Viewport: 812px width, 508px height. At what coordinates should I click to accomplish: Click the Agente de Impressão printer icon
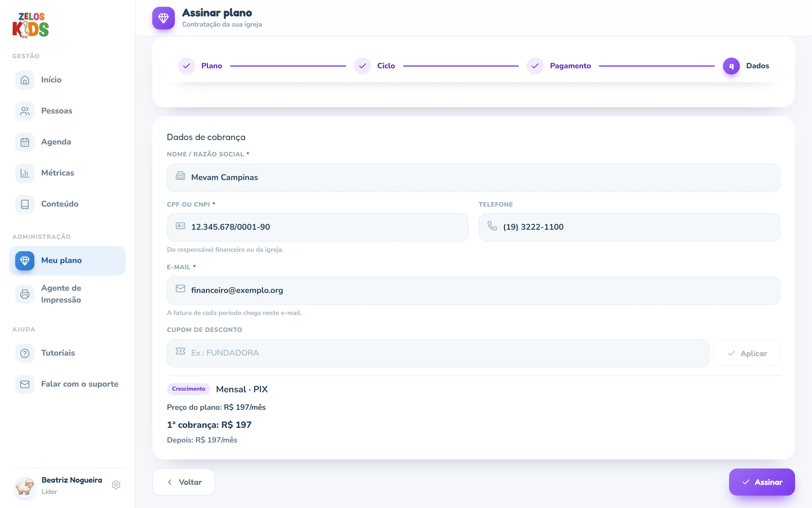[25, 294]
